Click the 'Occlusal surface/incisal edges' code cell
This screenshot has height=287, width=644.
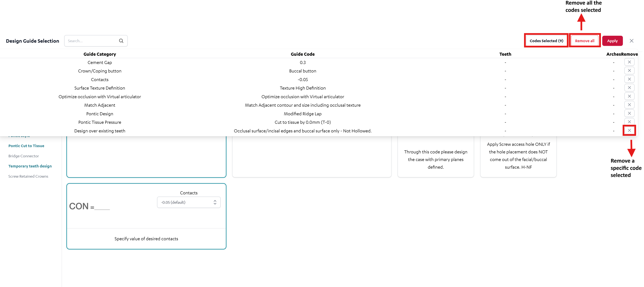[x=302, y=131]
